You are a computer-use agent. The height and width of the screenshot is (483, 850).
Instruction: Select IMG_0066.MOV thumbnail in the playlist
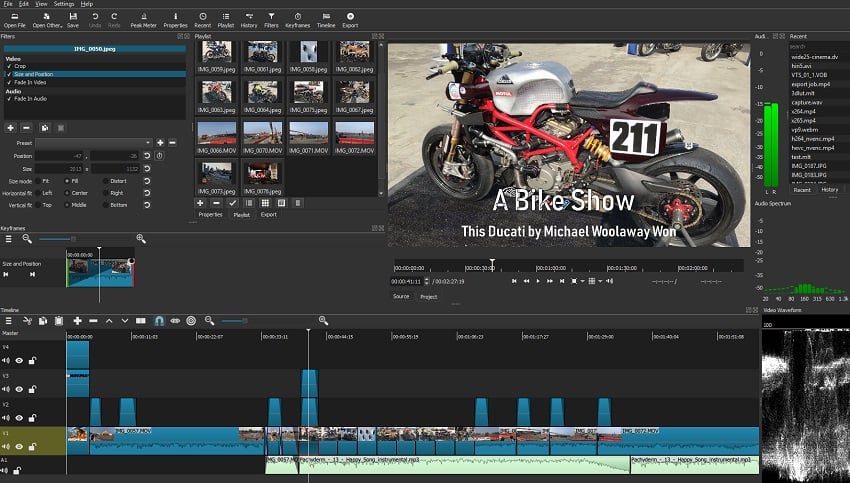216,135
